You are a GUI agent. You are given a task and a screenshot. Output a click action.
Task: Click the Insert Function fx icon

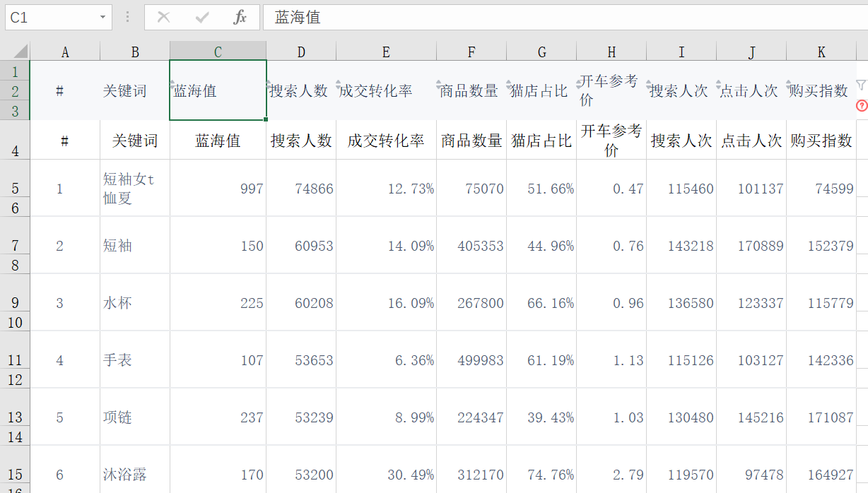(240, 17)
